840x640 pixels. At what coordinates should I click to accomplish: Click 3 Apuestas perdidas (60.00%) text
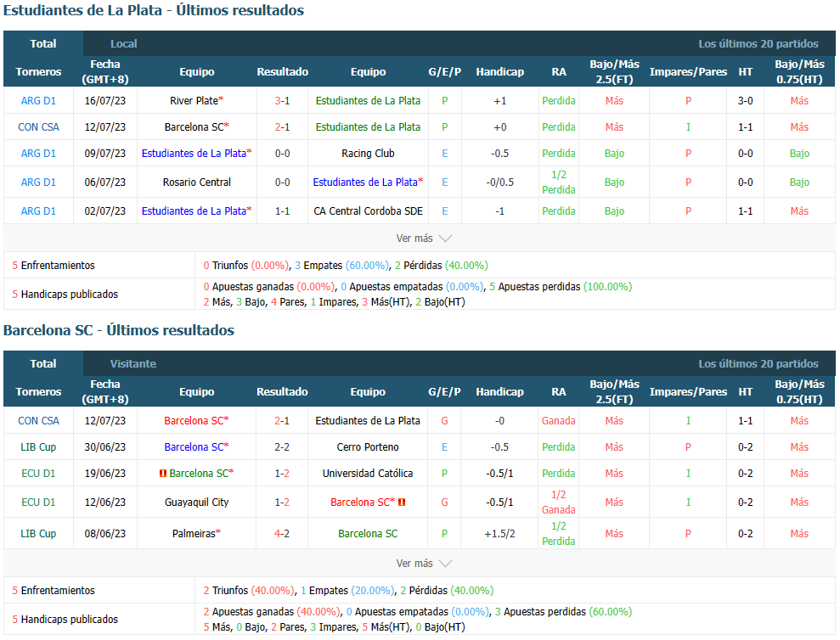[564, 612]
